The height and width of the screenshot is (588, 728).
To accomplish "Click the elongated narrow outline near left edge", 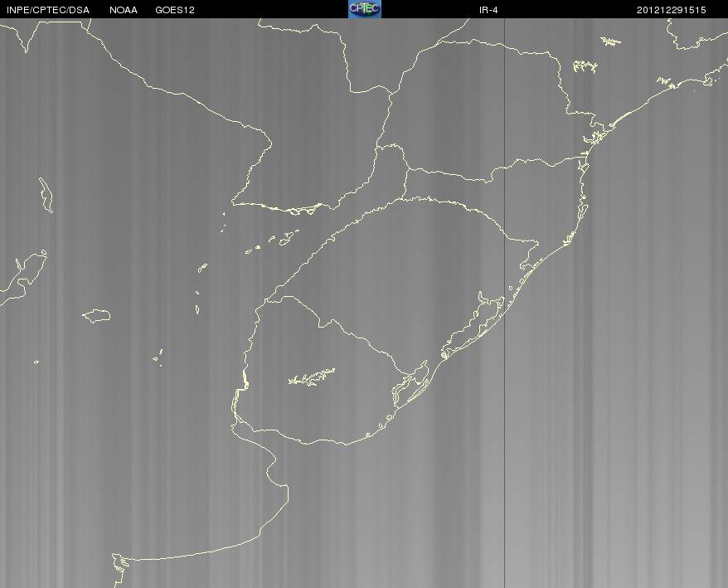I will pos(46,195).
